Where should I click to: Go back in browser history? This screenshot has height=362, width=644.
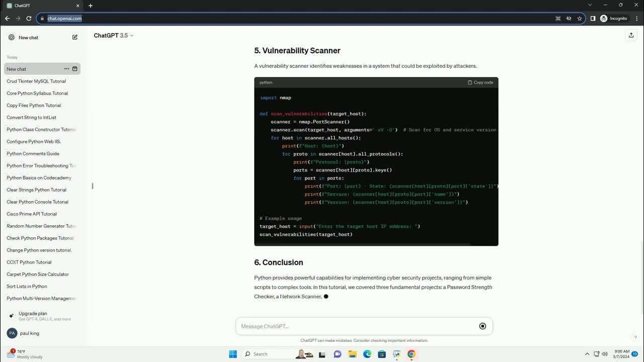(x=7, y=18)
